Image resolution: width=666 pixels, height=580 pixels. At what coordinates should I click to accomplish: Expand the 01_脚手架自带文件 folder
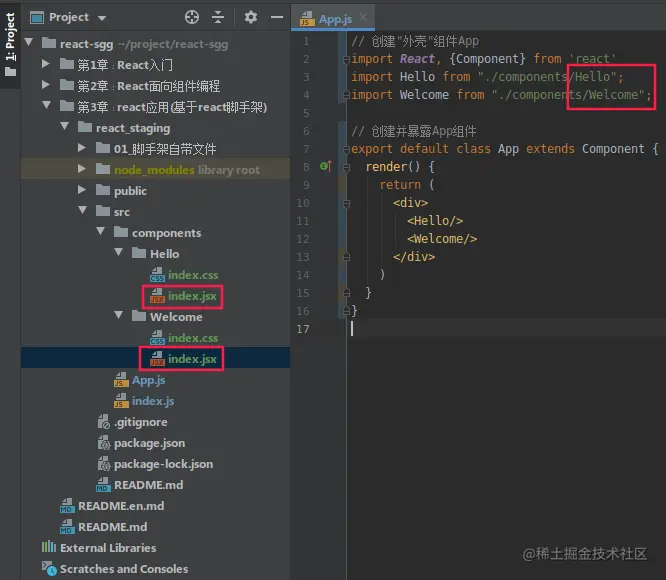[x=82, y=147]
